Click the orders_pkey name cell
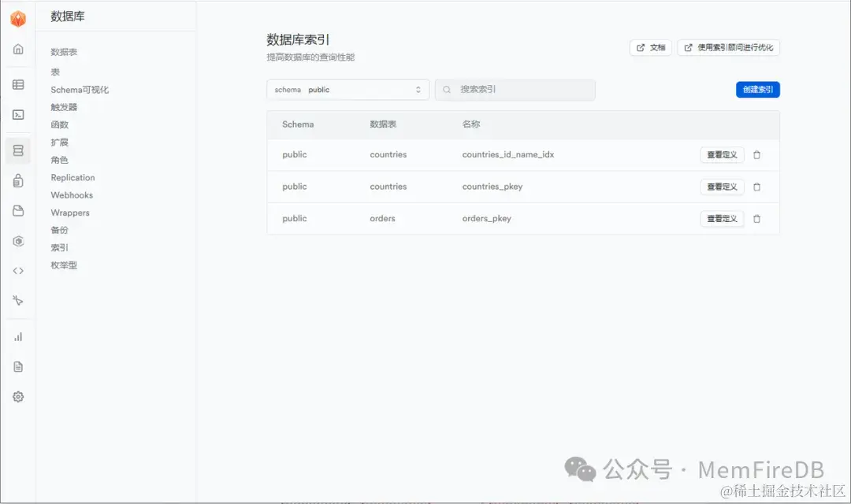Viewport: 851px width, 504px height. (x=487, y=219)
